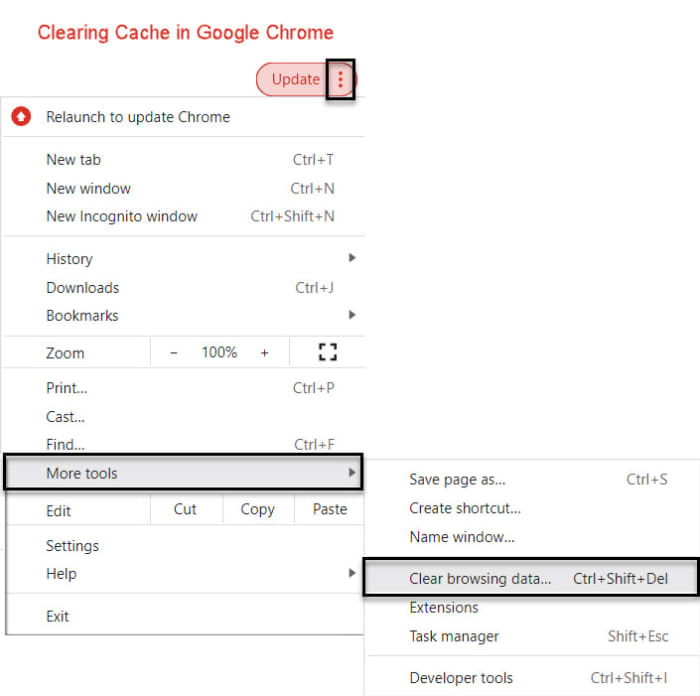Select Name window... in submenu
Image resolution: width=700 pixels, height=696 pixels.
[531, 537]
